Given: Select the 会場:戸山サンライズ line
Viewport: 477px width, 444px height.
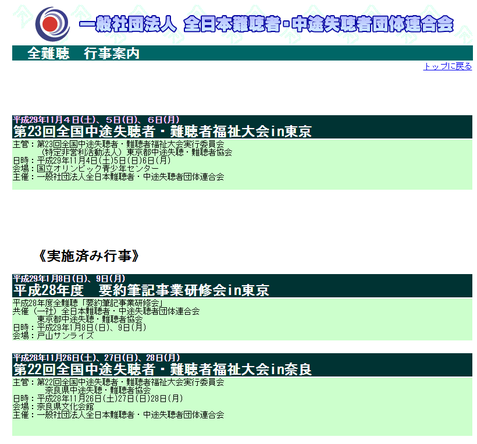Looking at the screenshot, I should (53, 336).
